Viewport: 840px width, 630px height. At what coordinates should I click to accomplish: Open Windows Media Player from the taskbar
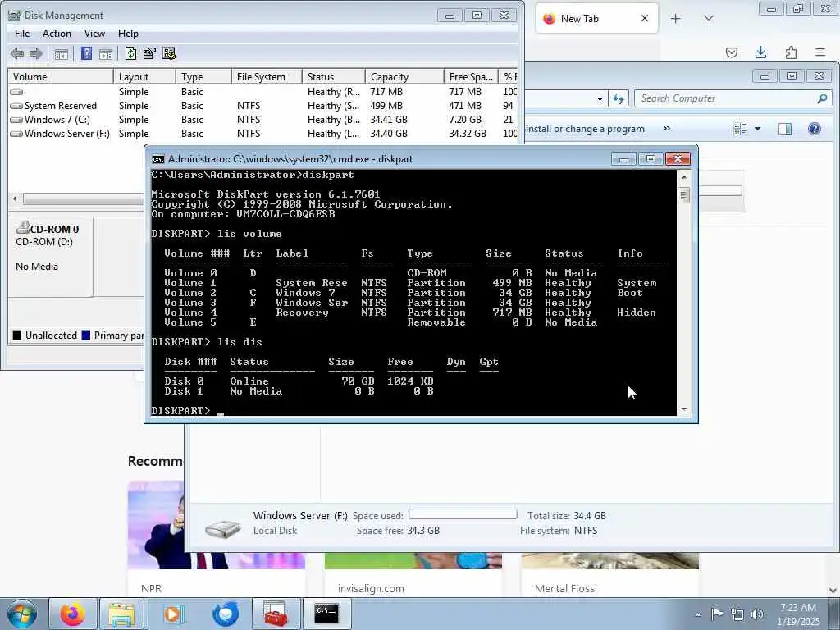click(172, 614)
